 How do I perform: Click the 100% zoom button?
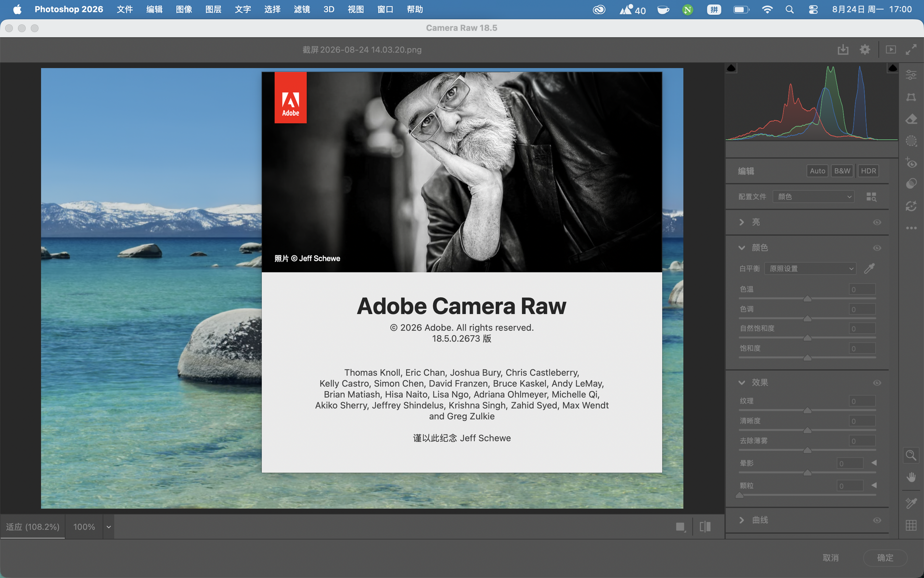point(84,527)
